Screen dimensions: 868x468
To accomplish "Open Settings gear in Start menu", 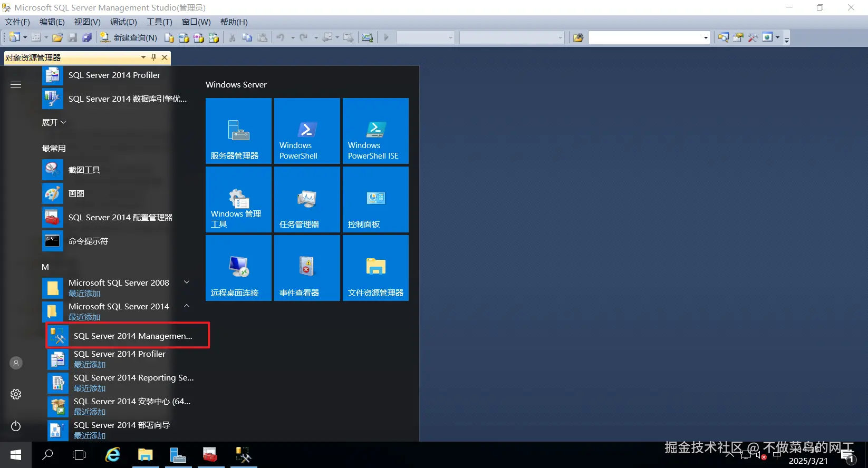I will [16, 394].
